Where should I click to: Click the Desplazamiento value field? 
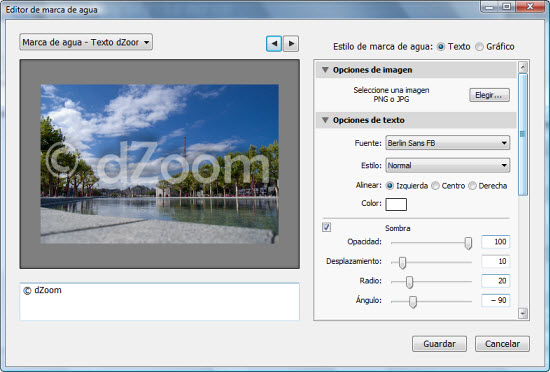495,261
